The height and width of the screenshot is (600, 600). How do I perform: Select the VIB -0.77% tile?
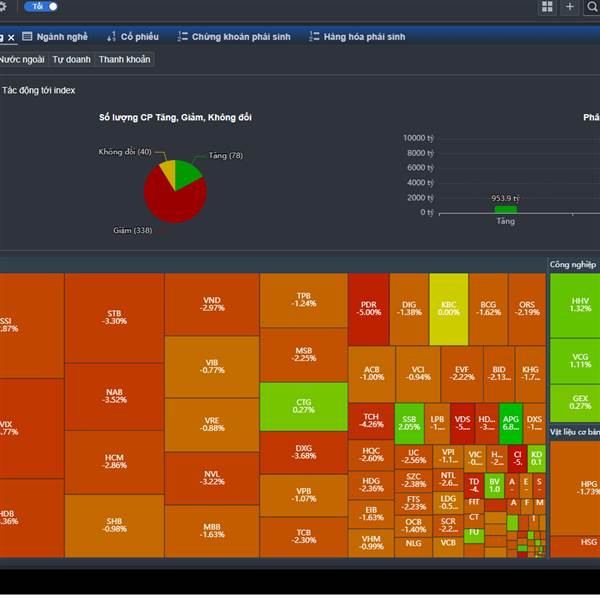(x=212, y=367)
